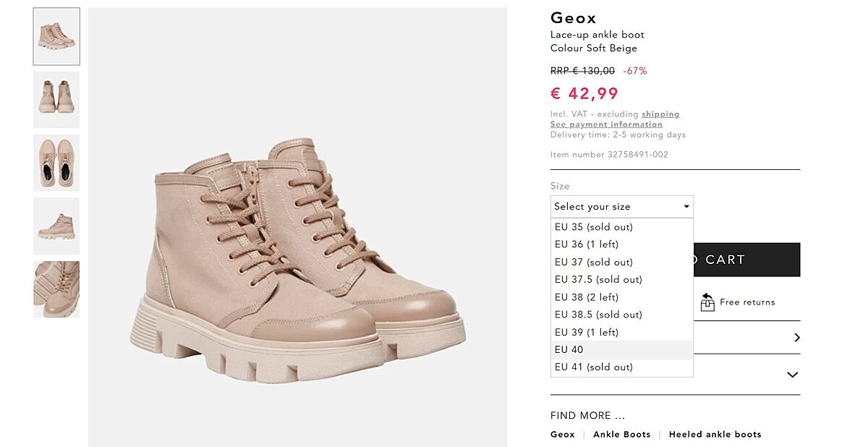Follow the Geox find-more link
This screenshot has width=868, height=447.
[x=563, y=435]
